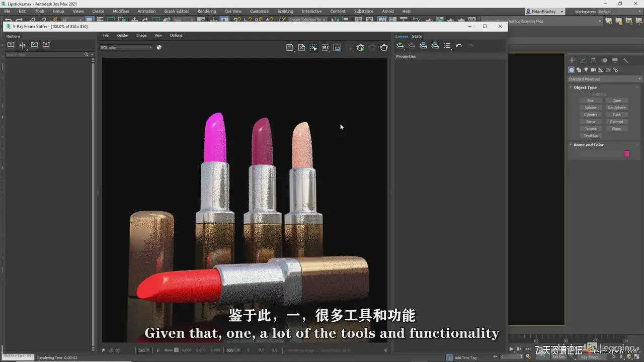Viewport: 644px width, 362px height.
Task: Click the History panel vertical scrollbar
Action: (x=93, y=204)
